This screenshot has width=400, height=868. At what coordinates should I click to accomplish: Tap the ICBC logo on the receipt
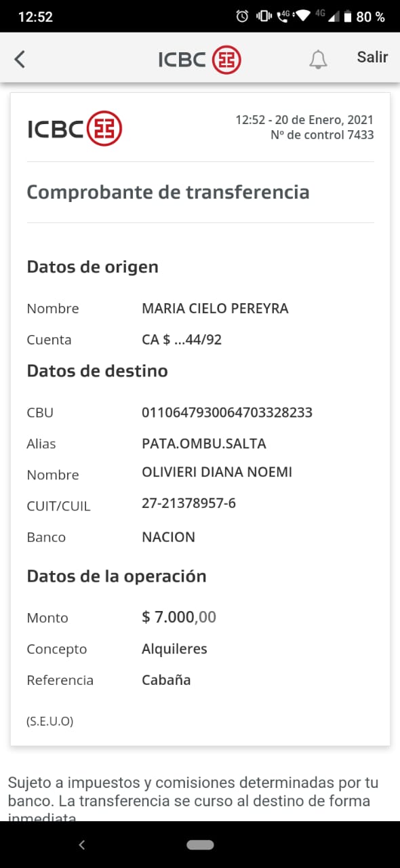coord(75,127)
